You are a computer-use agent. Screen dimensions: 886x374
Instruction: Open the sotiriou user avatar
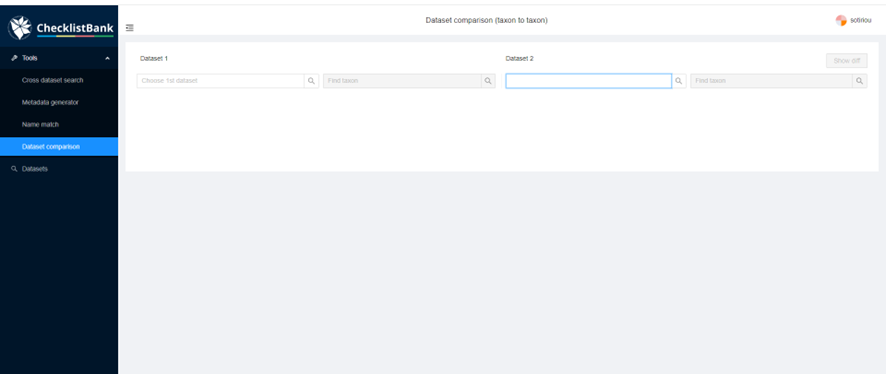pyautogui.click(x=841, y=20)
